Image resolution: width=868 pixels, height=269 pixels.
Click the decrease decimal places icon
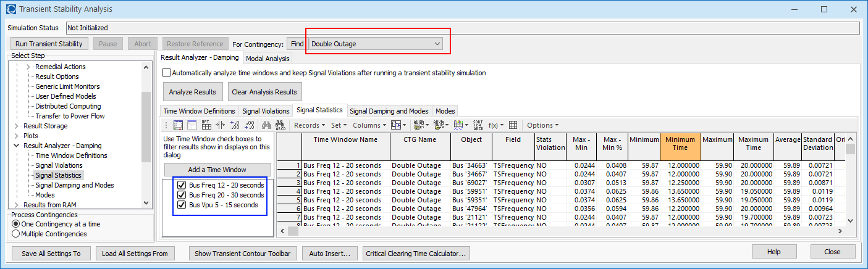pos(249,125)
